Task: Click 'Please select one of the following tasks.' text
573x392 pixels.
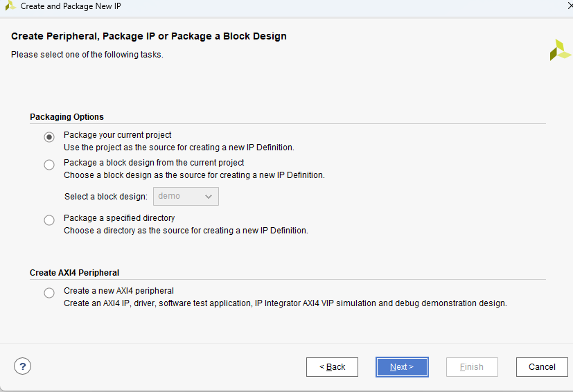Action: click(x=87, y=55)
